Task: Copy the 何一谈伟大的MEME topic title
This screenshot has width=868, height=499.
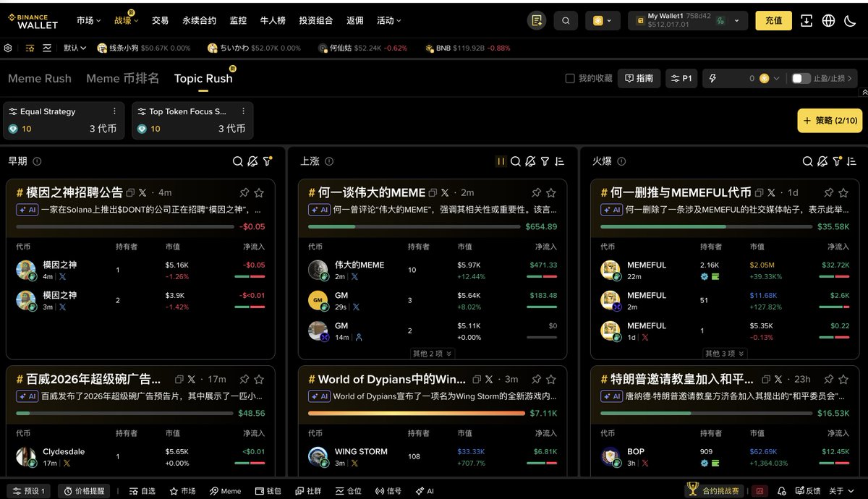Action: point(433,192)
